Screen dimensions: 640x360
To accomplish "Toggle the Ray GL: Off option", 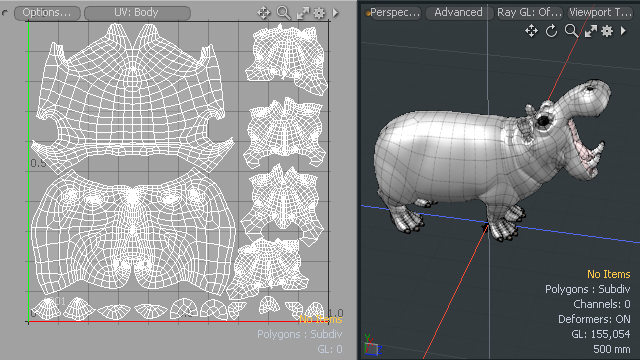I will point(529,13).
